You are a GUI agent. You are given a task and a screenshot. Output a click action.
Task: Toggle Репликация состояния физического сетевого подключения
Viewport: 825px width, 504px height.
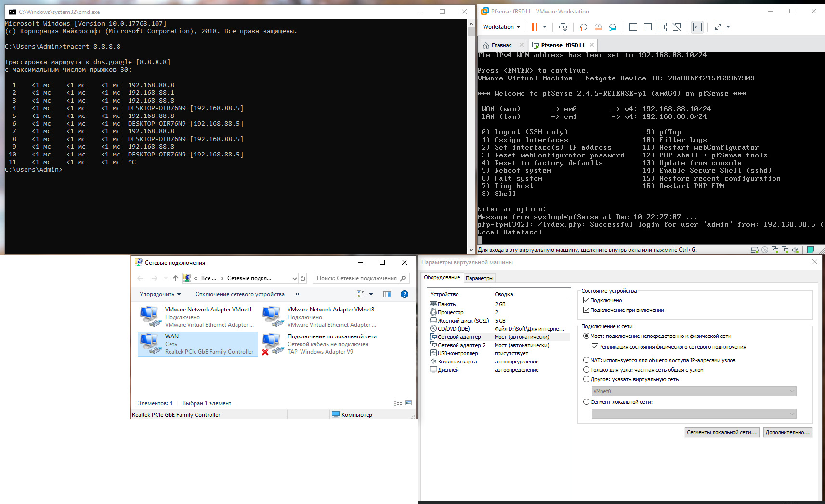[x=595, y=347]
